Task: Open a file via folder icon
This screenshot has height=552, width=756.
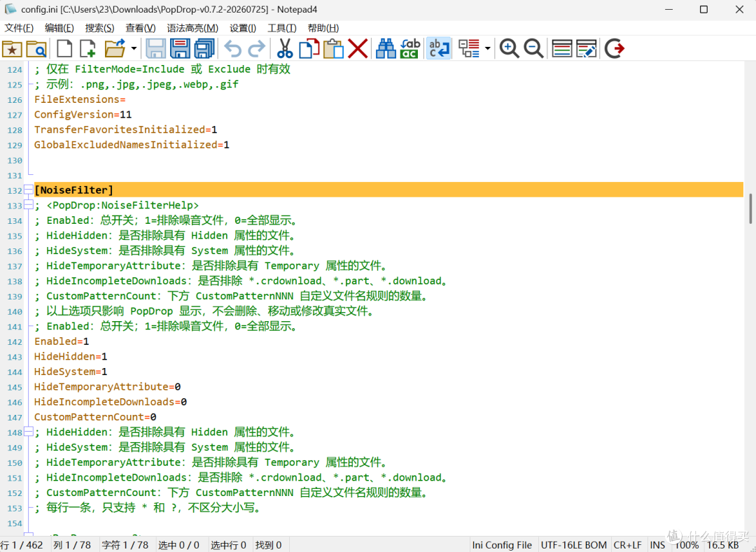Action: click(115, 49)
